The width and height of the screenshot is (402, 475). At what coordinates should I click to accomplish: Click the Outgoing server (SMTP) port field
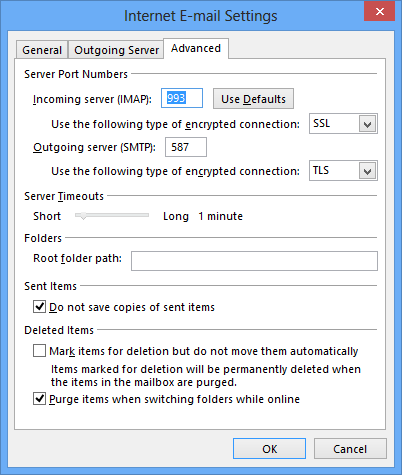click(x=186, y=147)
